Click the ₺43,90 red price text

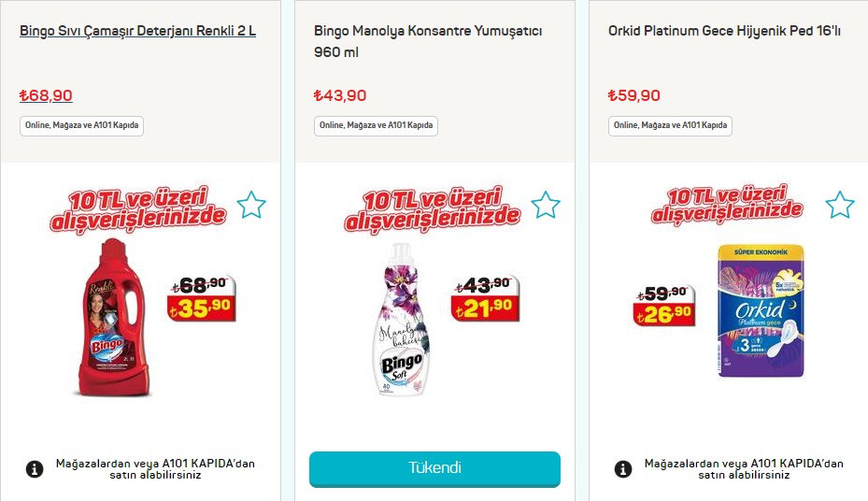340,95
